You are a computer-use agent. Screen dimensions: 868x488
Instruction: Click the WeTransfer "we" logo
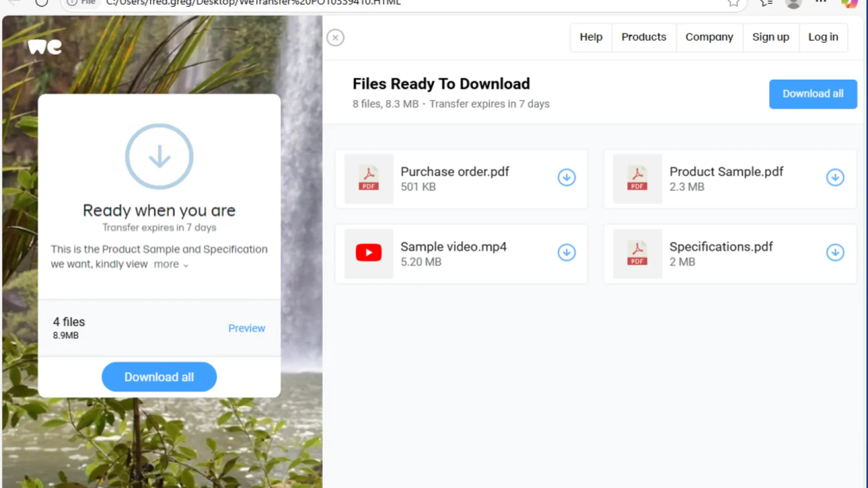(x=45, y=47)
